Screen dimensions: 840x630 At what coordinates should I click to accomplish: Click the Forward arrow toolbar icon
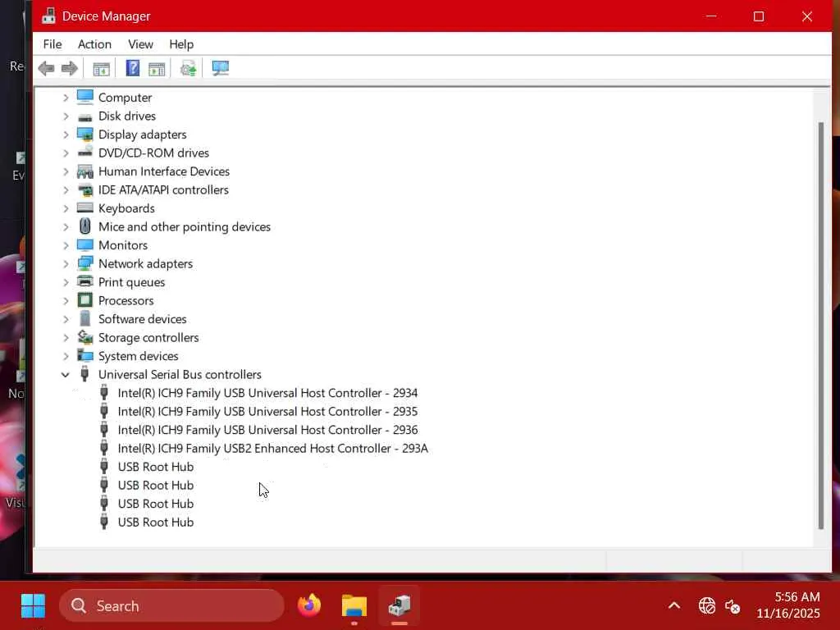(70, 69)
